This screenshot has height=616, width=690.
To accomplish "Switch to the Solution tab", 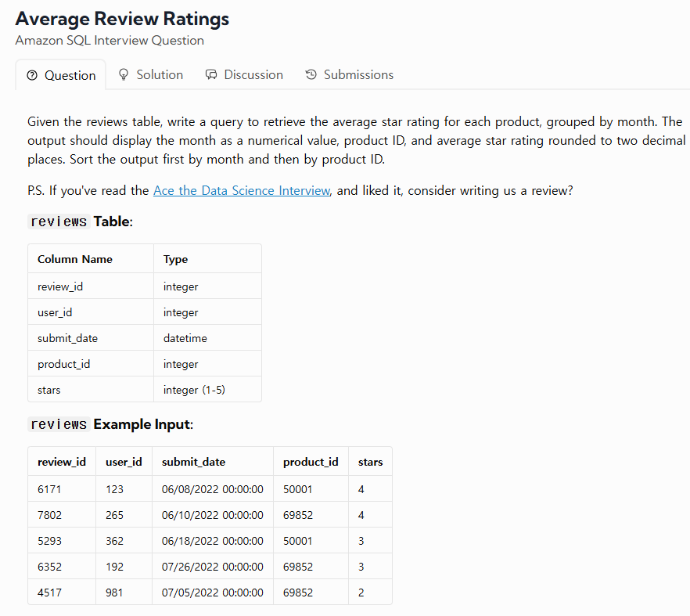I will [x=151, y=75].
